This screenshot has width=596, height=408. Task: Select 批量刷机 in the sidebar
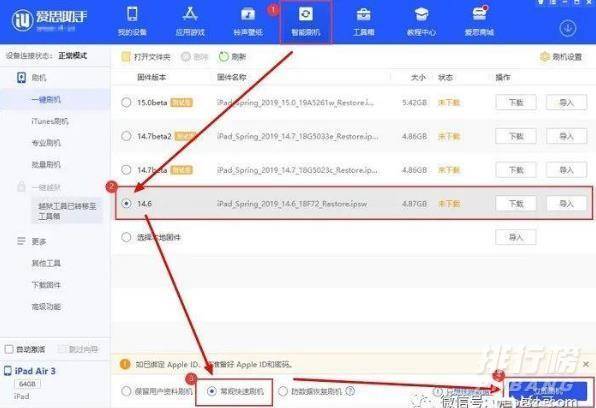46,165
